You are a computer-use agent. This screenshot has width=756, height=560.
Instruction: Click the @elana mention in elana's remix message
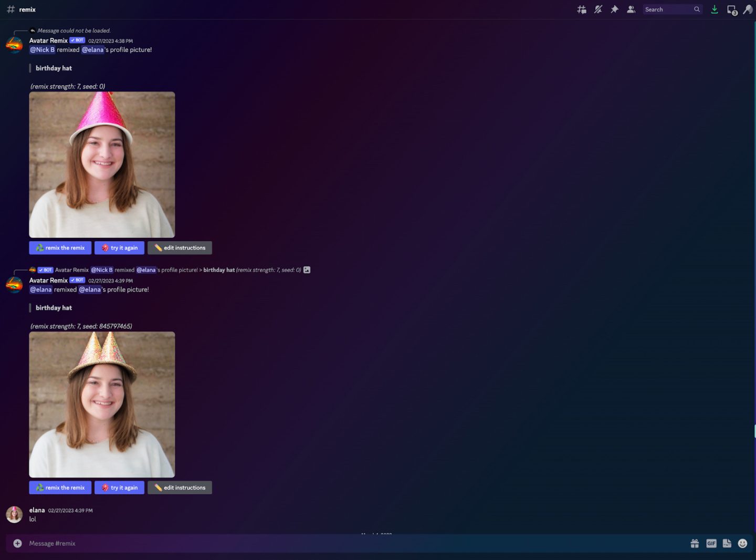[40, 289]
